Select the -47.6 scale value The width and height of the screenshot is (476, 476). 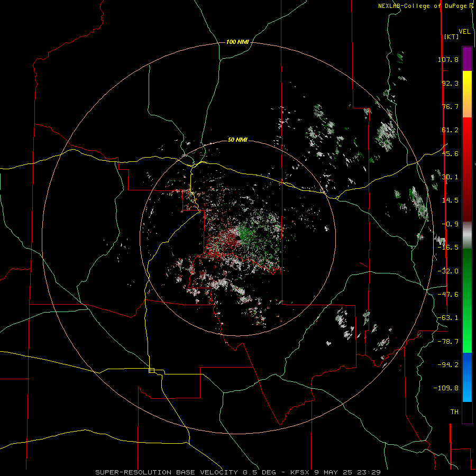pyautogui.click(x=448, y=295)
